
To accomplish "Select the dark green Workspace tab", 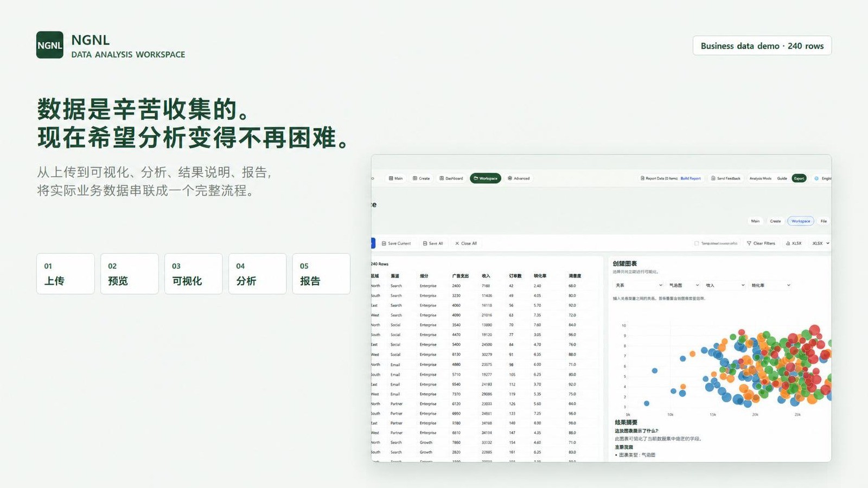I will [486, 178].
